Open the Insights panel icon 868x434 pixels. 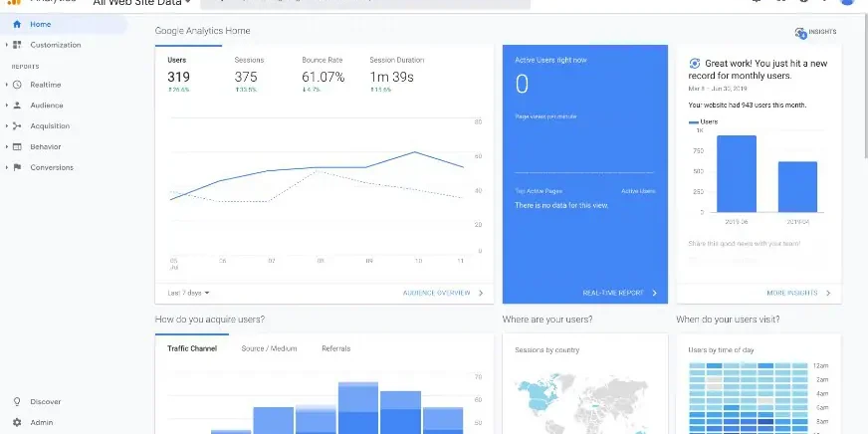click(800, 33)
